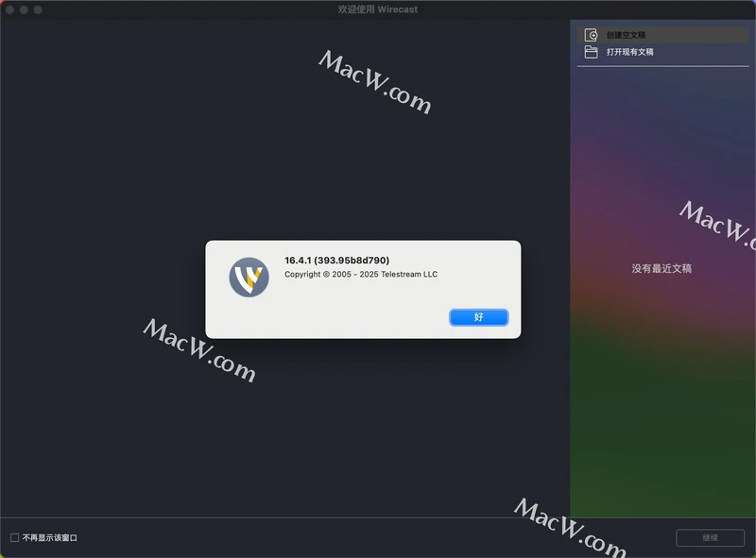Select the 创建空文稿 menu entry text
Image resolution: width=756 pixels, height=558 pixels.
point(626,35)
